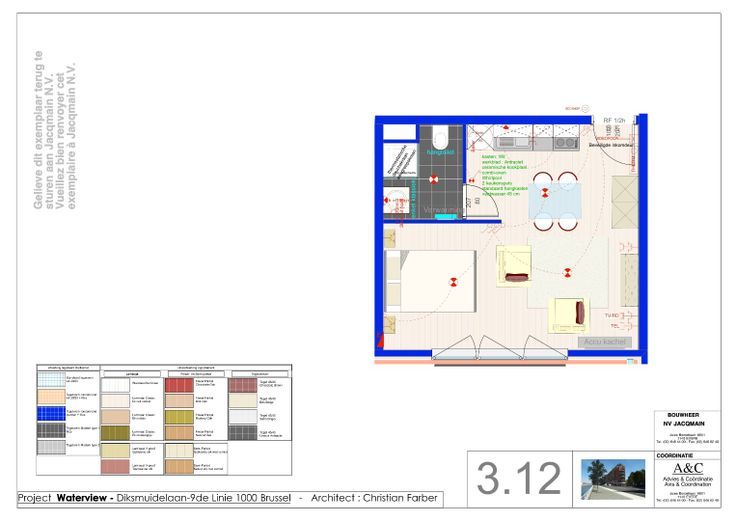This screenshot has height=521, width=736.
Task: Click the NV JACQMAIN bouwheer text
Action: (686, 424)
